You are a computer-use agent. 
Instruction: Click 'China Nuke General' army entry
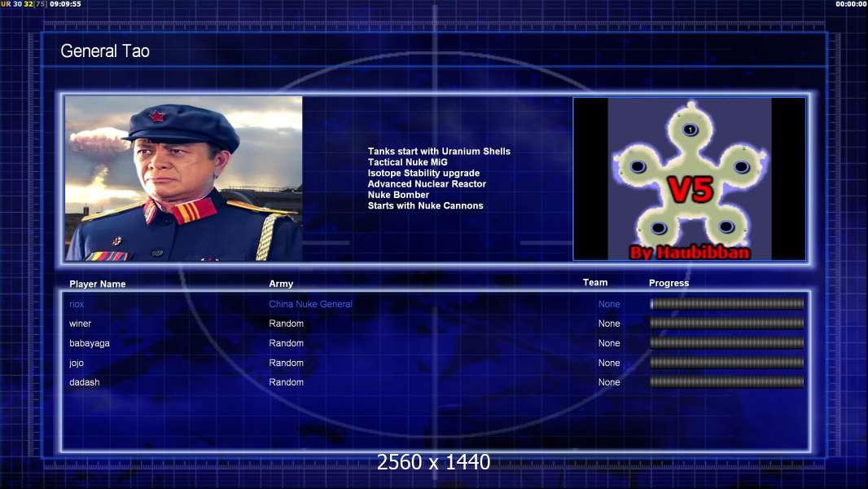point(310,304)
